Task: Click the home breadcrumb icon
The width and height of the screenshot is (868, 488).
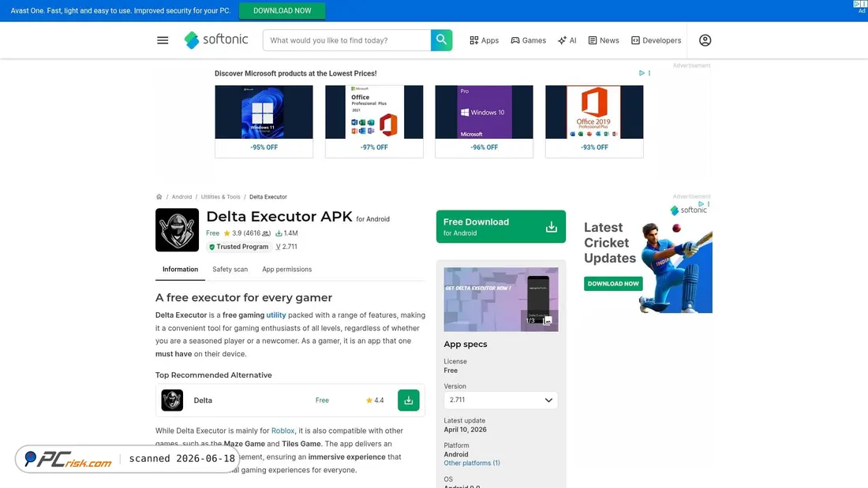Action: (159, 197)
